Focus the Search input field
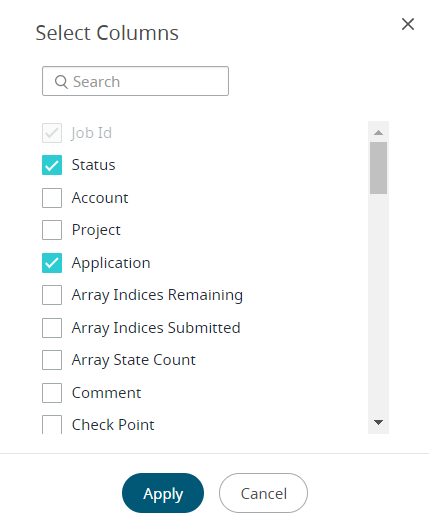This screenshot has width=429, height=528. 135,81
